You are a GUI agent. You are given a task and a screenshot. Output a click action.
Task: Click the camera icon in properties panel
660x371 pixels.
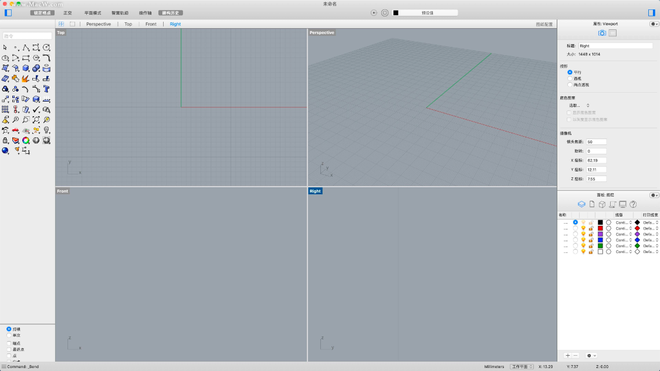tap(602, 33)
